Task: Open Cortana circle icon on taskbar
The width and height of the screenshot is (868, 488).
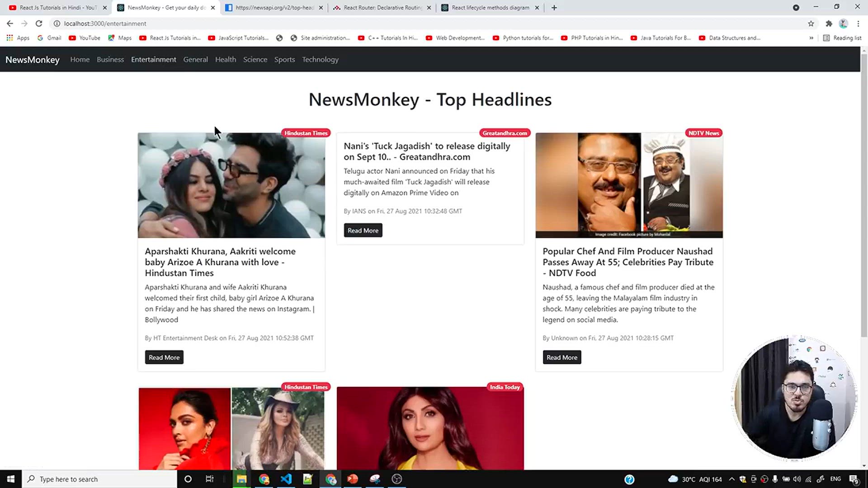Action: pos(188,479)
